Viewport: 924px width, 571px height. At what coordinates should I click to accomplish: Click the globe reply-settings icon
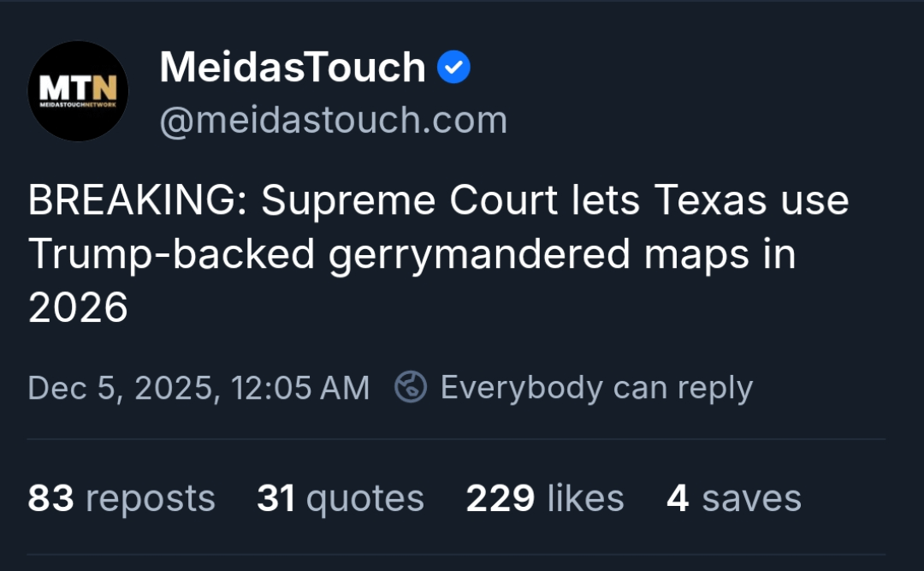tap(411, 387)
